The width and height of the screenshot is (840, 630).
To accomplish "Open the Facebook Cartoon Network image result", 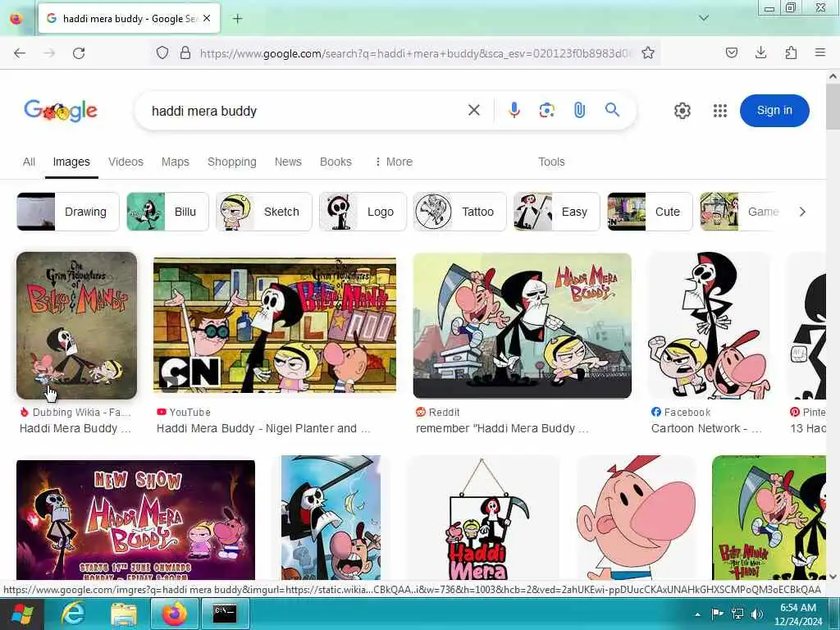I will click(710, 325).
